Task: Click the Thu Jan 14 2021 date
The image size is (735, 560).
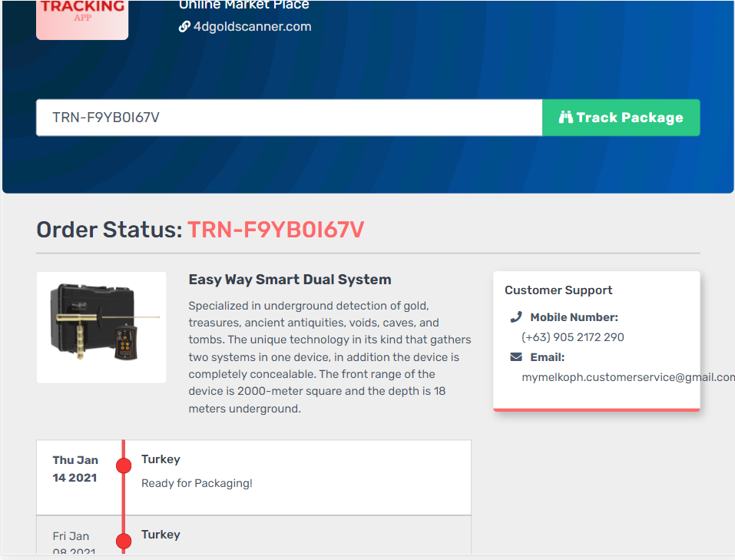Action: pos(75,469)
